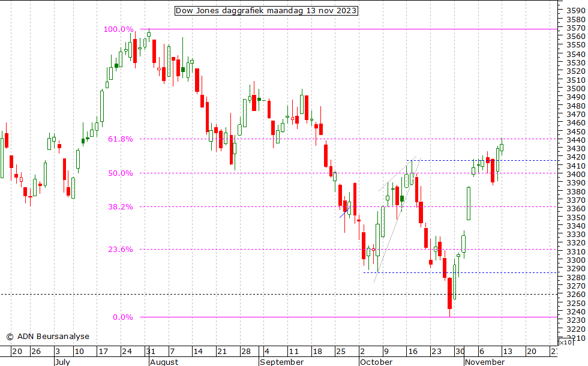
Task: Select September on the month axis
Action: [281, 362]
